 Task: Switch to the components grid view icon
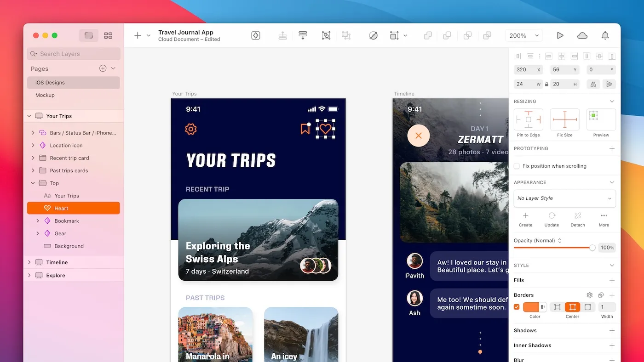(108, 35)
